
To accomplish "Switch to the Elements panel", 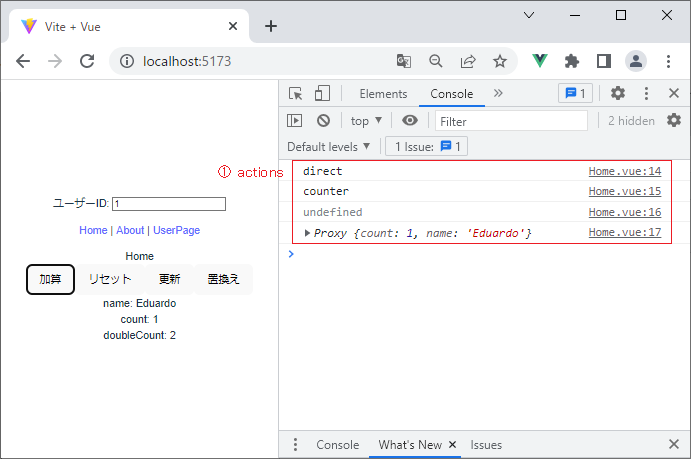I will coord(383,94).
